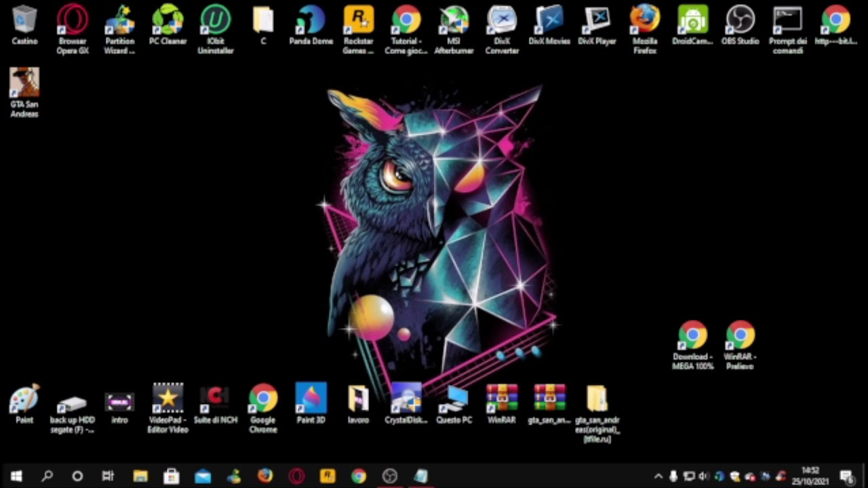This screenshot has height=488, width=868.
Task: Select the WinRAR desktop shortcut
Action: click(x=502, y=404)
